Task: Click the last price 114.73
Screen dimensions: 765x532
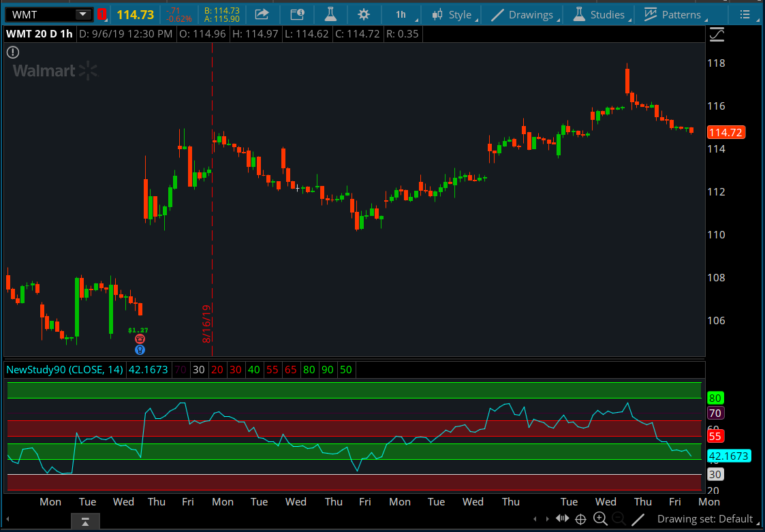Action: 135,14
